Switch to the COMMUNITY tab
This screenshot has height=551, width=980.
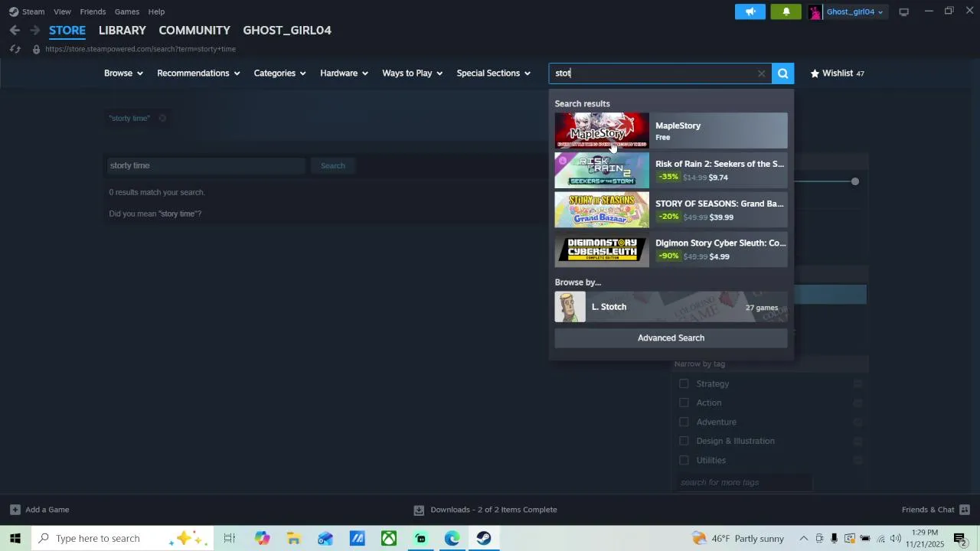194,30
